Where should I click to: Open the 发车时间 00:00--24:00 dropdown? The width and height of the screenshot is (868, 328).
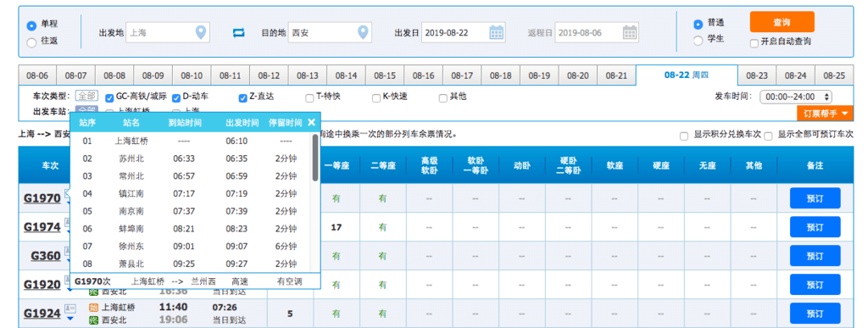pos(796,97)
